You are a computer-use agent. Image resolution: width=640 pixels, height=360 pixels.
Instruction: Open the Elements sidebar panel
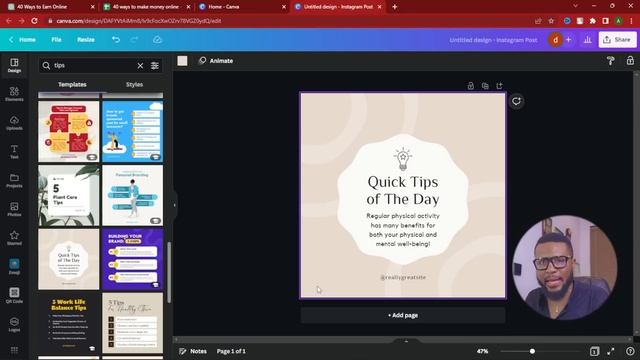pos(14,94)
